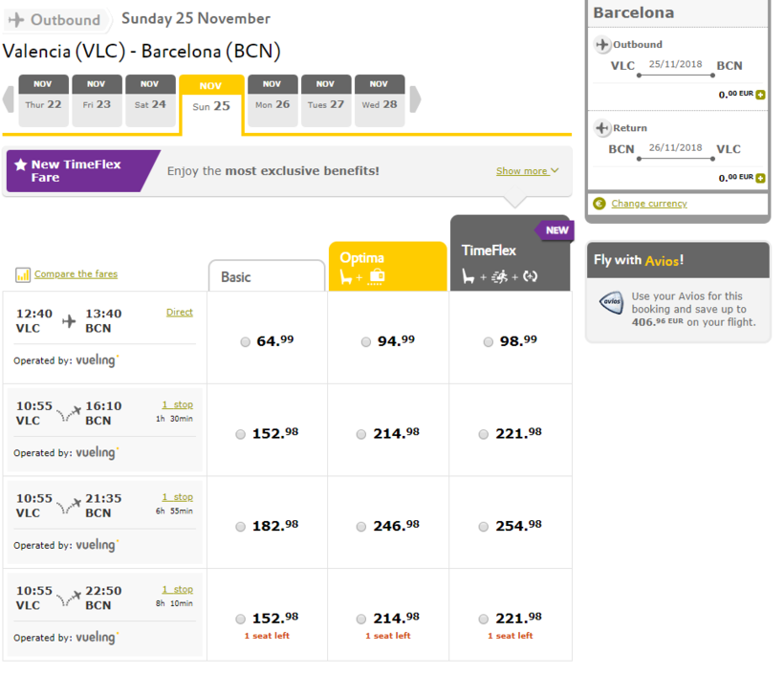This screenshot has width=784, height=675.
Task: Click the euro coin icon beside Change currency
Action: point(599,204)
